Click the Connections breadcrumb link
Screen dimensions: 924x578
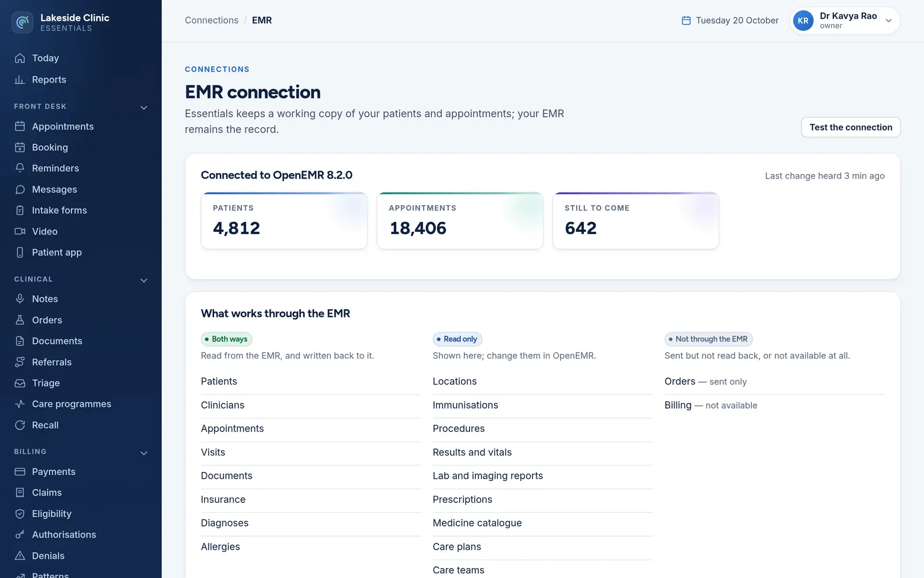tap(211, 20)
